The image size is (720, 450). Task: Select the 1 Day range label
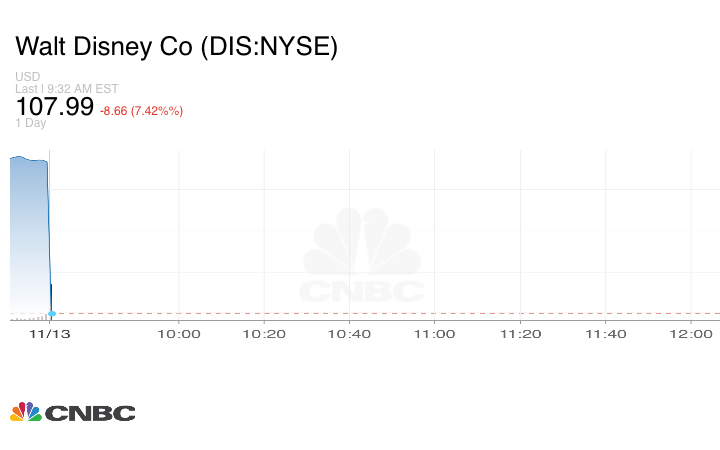coord(31,123)
